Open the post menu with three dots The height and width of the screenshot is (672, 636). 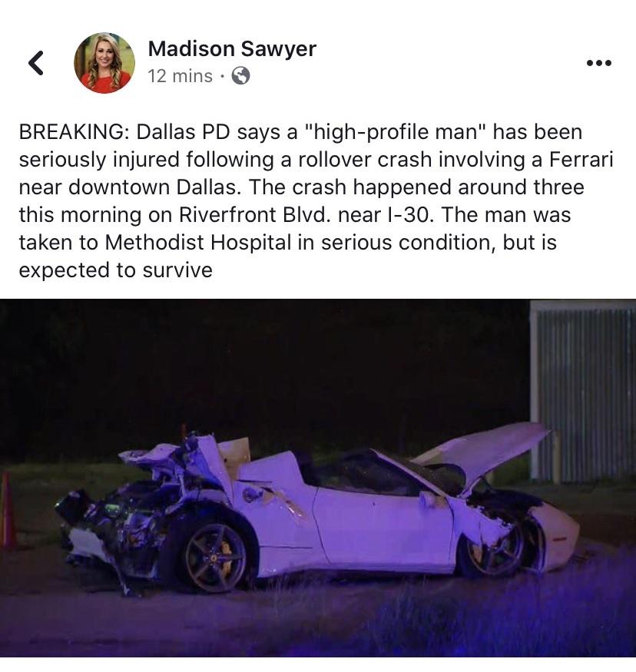[598, 63]
